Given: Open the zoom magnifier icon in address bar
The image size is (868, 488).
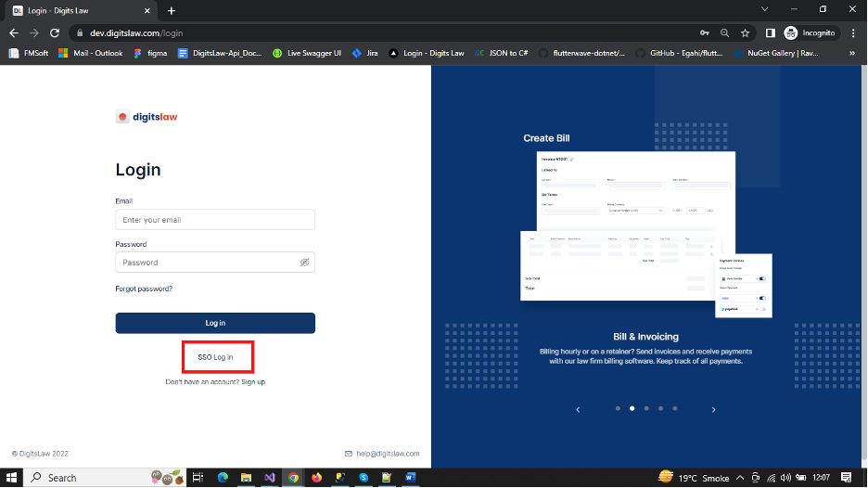Looking at the screenshot, I should [724, 32].
